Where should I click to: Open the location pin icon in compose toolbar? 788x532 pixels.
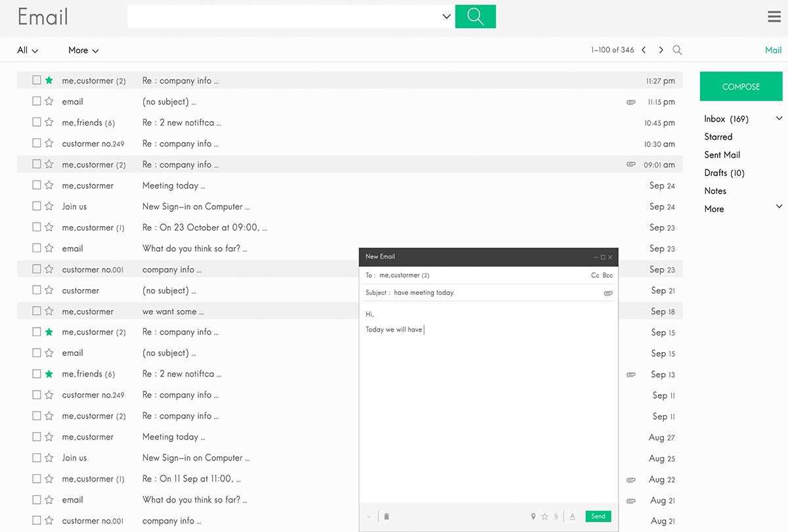(x=533, y=516)
